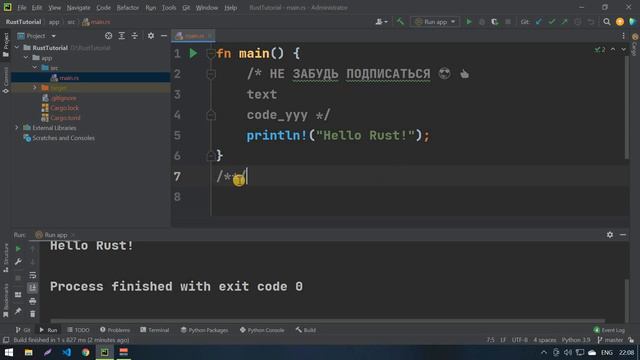Hide the Project panel with minus icon
Screen dimensions: 640x360
164,36
